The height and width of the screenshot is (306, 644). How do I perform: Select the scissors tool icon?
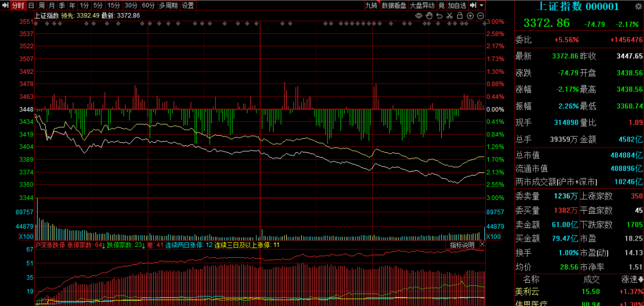point(450,16)
